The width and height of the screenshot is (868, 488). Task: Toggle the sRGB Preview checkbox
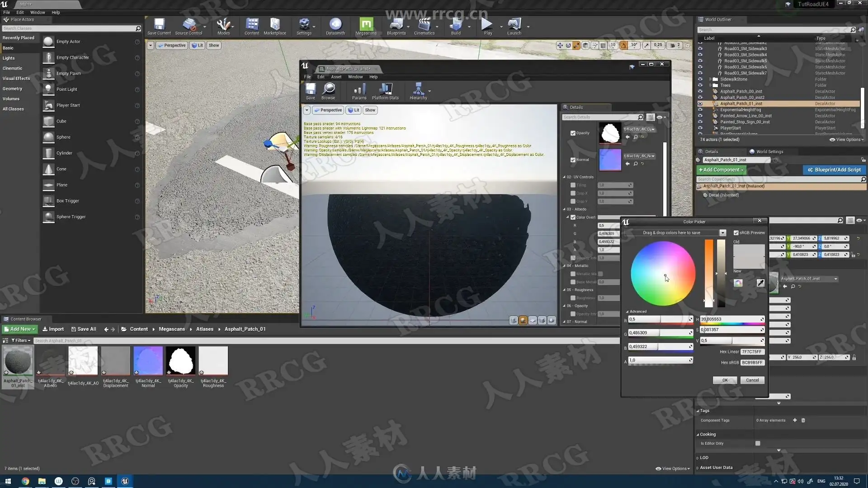[736, 233]
